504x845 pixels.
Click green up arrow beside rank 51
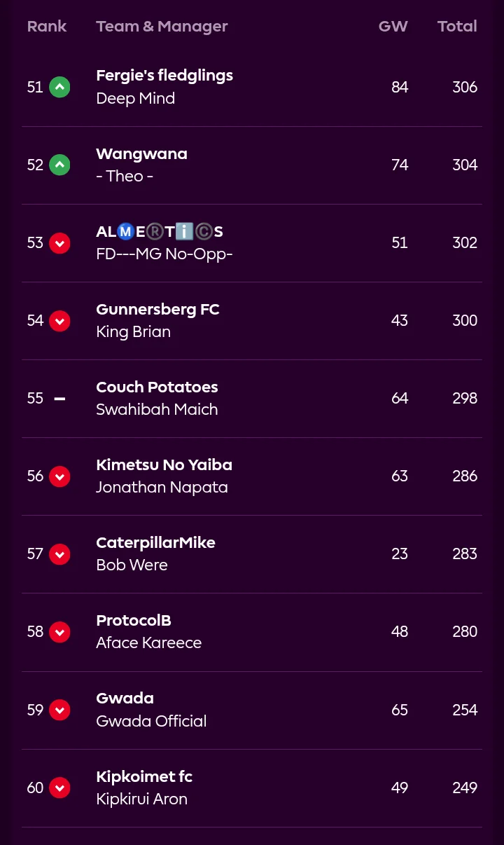coord(59,87)
